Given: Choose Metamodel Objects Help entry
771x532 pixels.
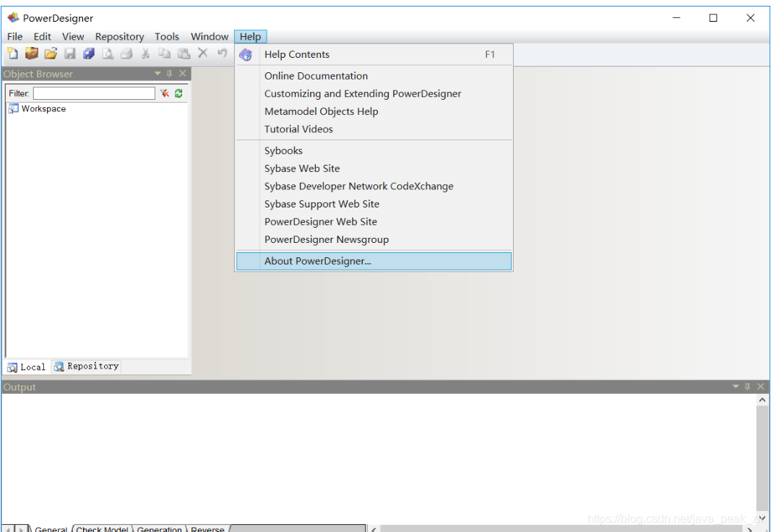Looking at the screenshot, I should tap(374, 111).
